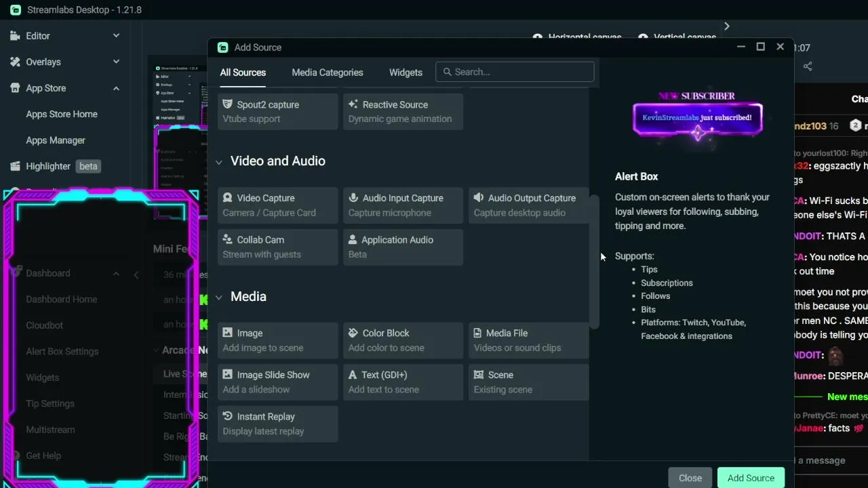Open Apps Store Home in the sidebar
Image resolution: width=868 pixels, height=488 pixels.
coord(62,114)
